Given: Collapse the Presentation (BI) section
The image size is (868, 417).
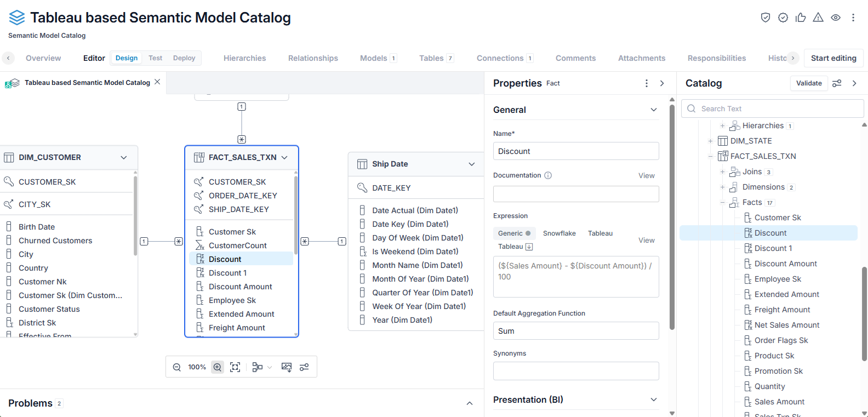Looking at the screenshot, I should point(654,399).
